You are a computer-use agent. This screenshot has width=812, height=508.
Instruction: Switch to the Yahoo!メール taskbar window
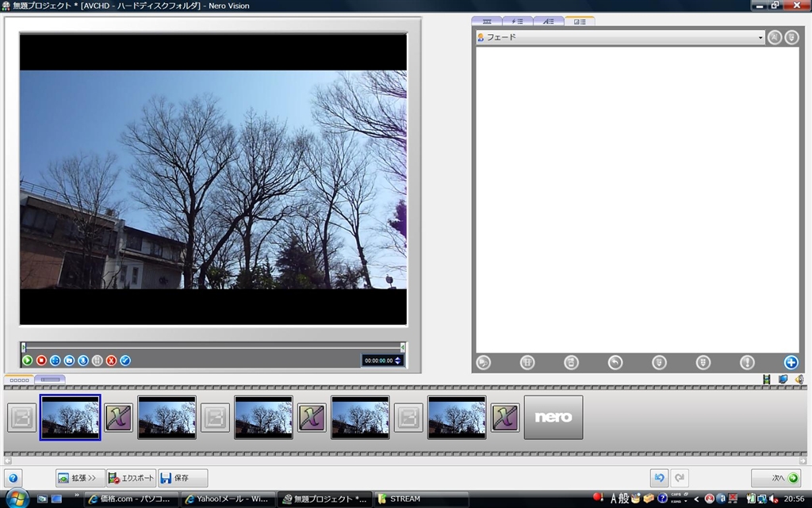pos(228,499)
